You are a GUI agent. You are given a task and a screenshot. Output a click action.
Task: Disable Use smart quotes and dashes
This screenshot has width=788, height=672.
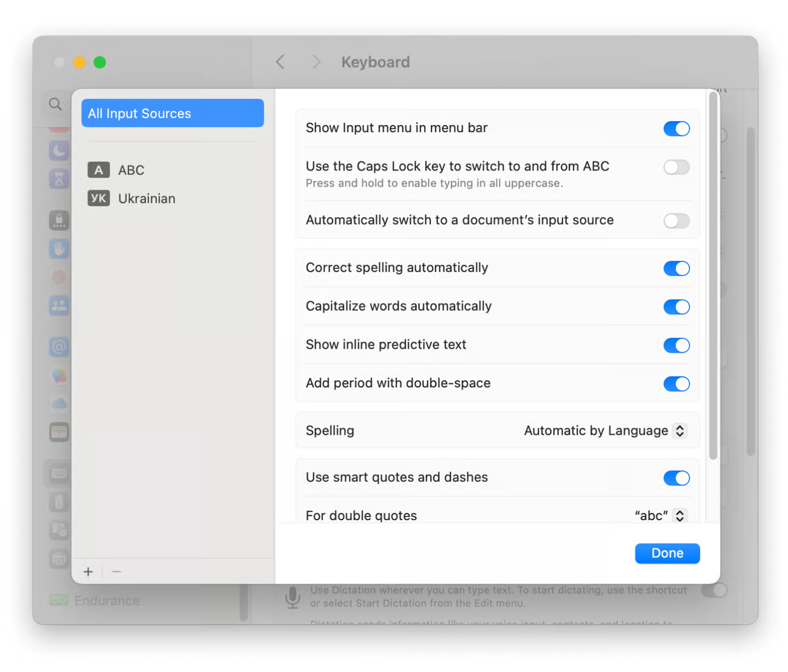coord(677,478)
